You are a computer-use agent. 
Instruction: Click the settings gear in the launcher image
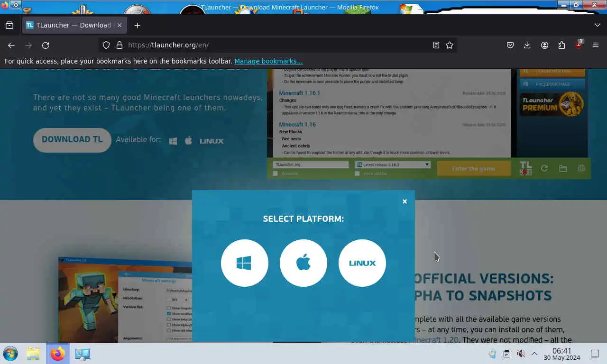[x=581, y=168]
